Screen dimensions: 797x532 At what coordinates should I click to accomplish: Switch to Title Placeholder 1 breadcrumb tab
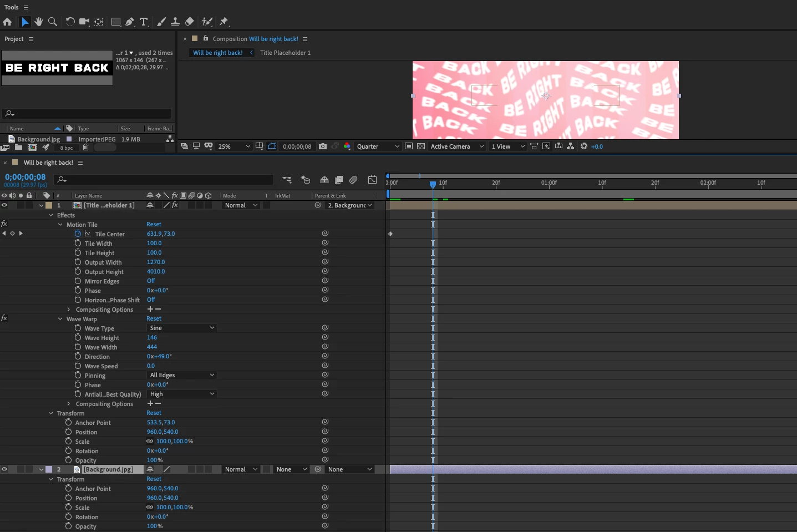pos(285,53)
